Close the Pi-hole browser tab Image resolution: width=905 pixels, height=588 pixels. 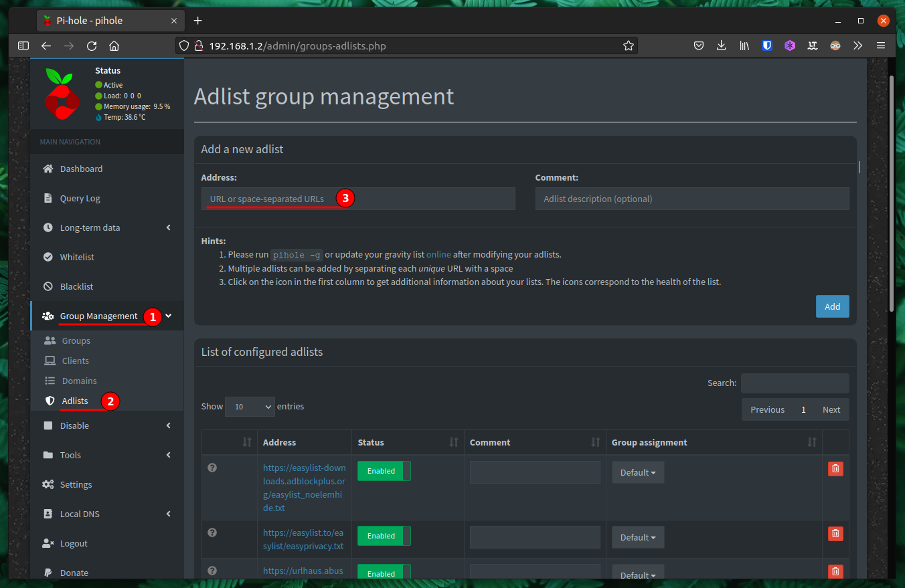click(x=174, y=21)
